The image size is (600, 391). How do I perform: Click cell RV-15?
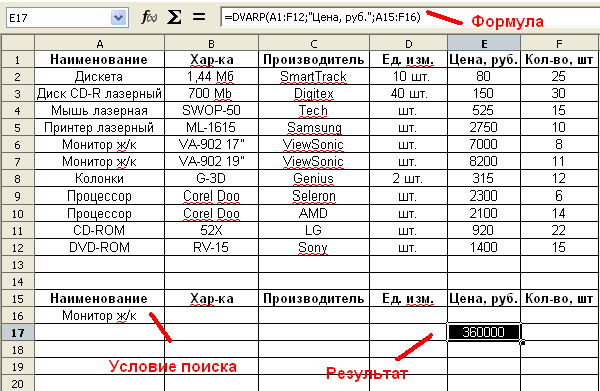211,247
